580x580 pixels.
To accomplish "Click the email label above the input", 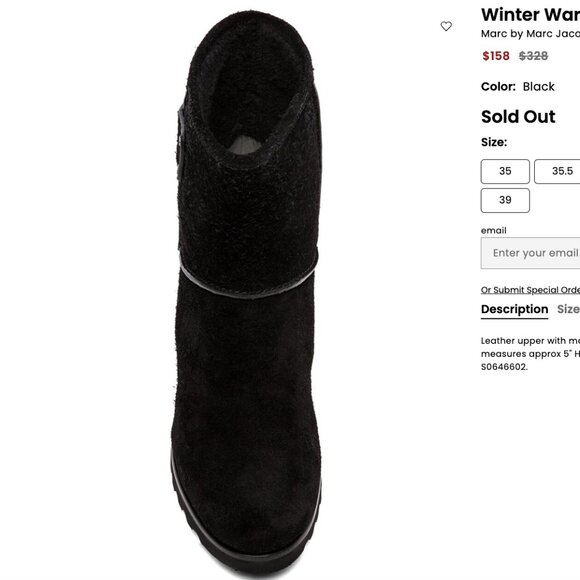I will [493, 230].
